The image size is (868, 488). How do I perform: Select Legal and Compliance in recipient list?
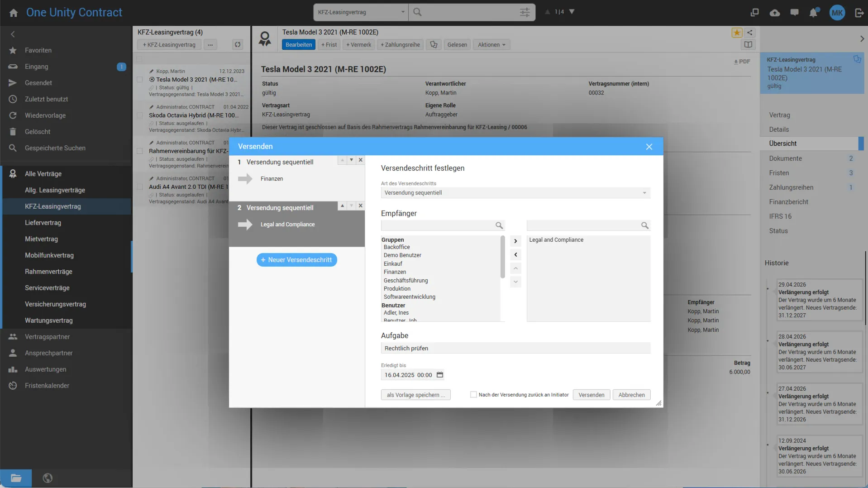tap(556, 240)
